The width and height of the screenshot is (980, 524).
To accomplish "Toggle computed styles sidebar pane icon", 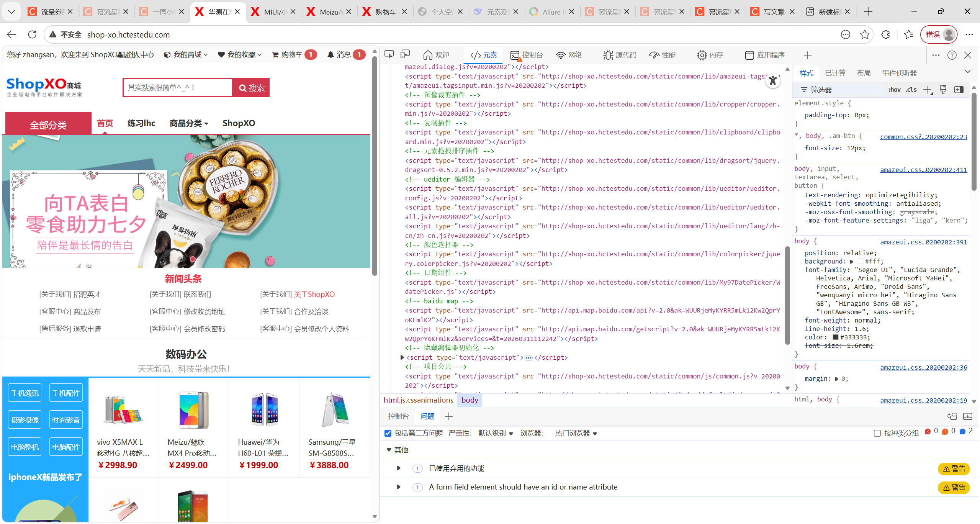I will (959, 90).
